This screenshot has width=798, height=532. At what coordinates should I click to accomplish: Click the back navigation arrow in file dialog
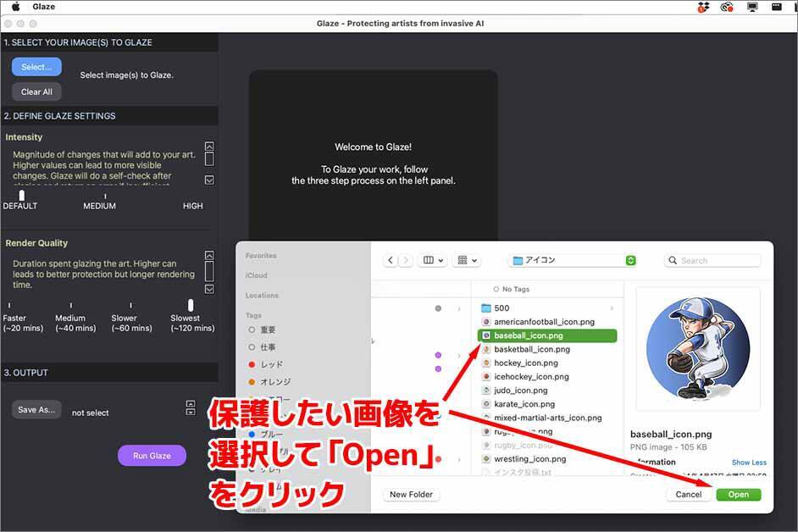coord(391,261)
